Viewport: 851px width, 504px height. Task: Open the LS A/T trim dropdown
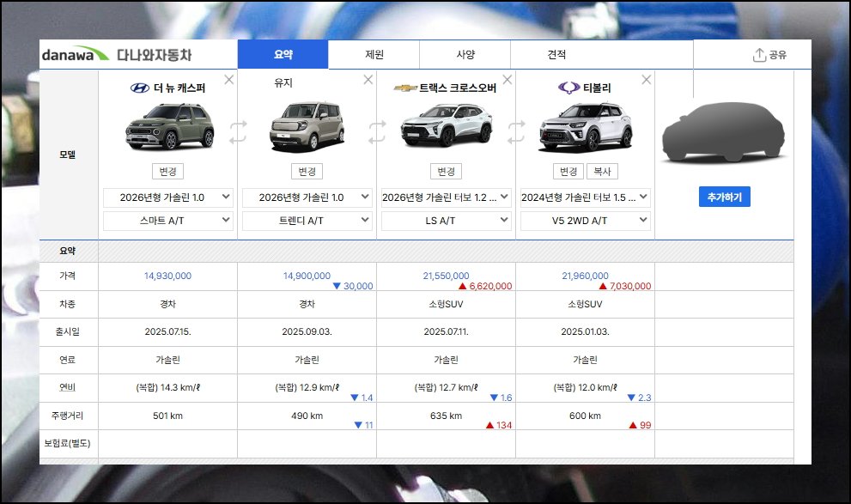(446, 221)
